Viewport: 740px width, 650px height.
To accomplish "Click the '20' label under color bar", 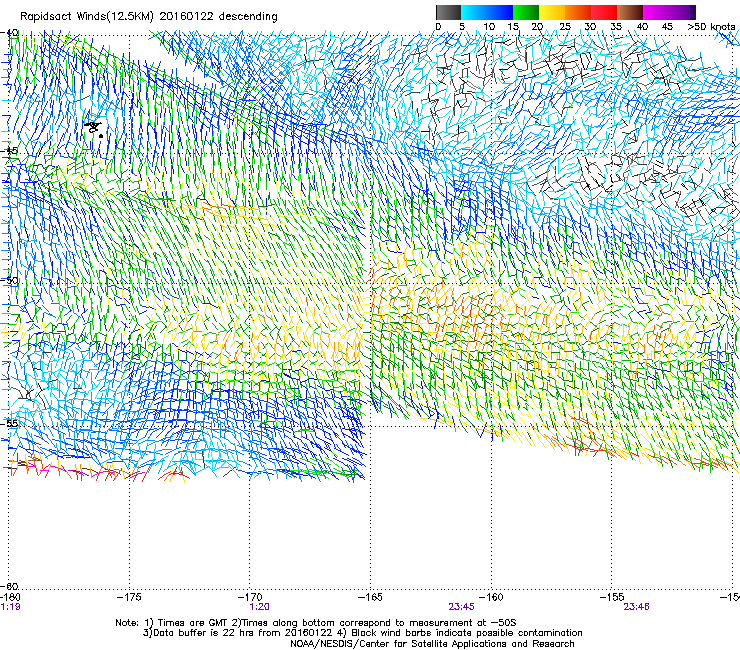I will pos(537,27).
